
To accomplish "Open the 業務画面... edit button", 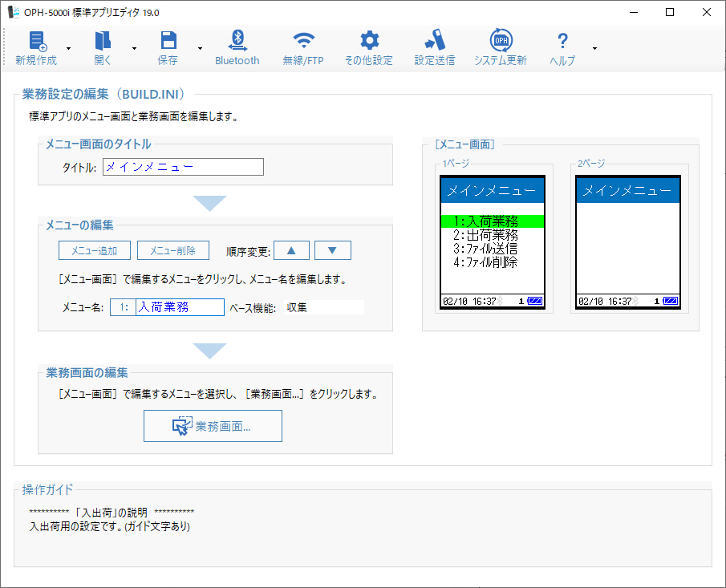I will point(213,426).
